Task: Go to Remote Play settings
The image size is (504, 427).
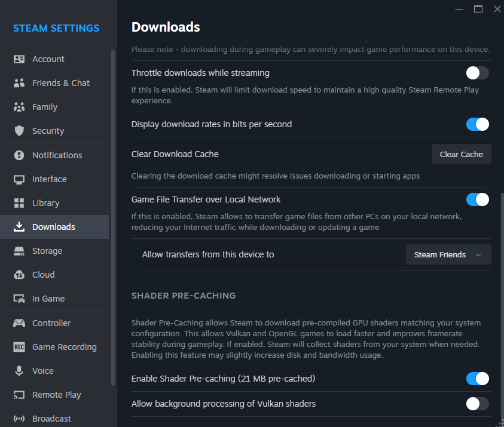Action: (x=54, y=395)
